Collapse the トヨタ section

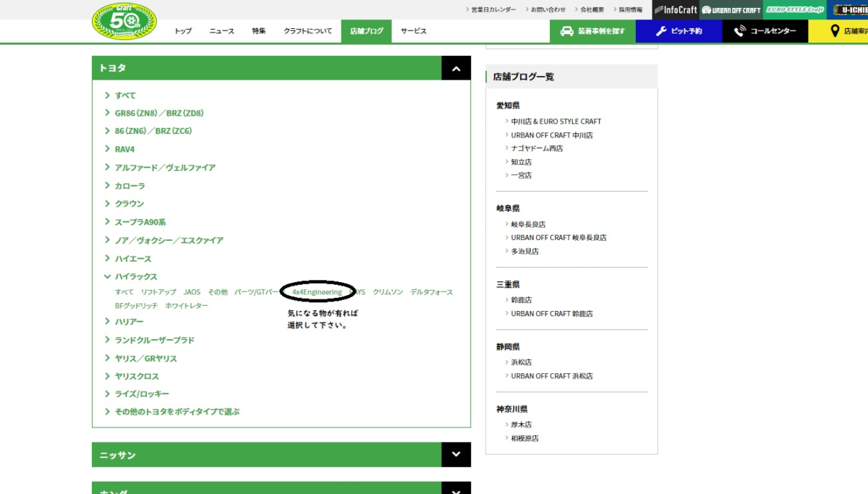click(456, 68)
